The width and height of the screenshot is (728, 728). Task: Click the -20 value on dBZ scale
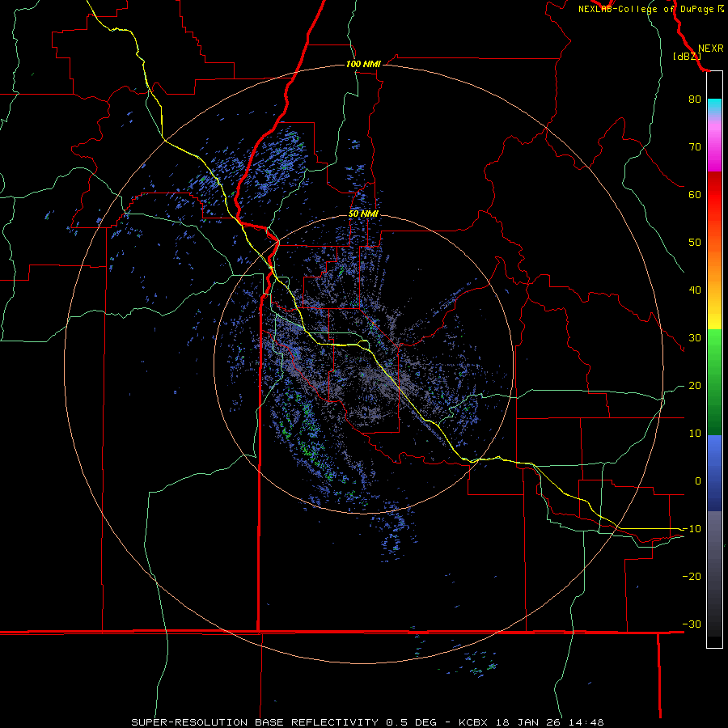pos(692,576)
